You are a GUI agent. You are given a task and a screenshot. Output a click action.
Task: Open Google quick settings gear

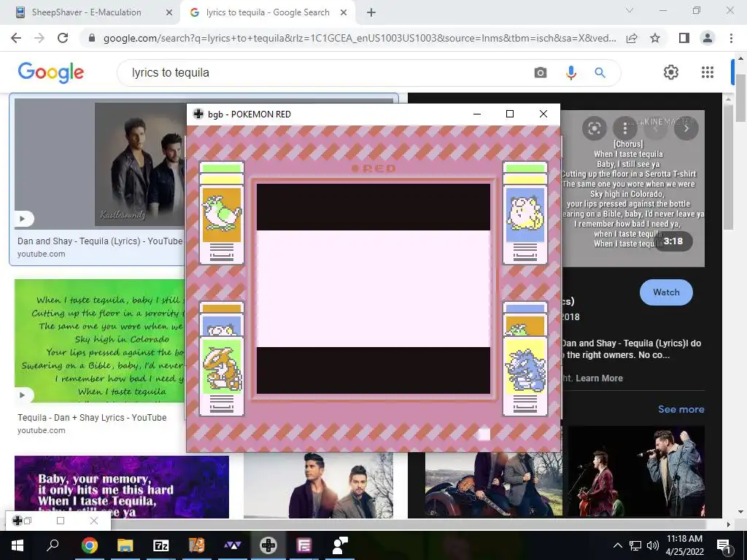pos(671,72)
